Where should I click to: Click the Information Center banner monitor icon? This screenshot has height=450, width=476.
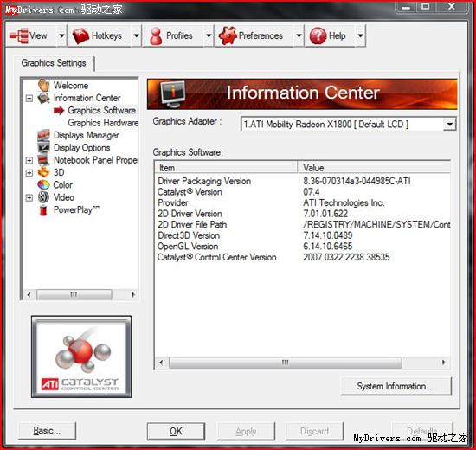point(173,94)
